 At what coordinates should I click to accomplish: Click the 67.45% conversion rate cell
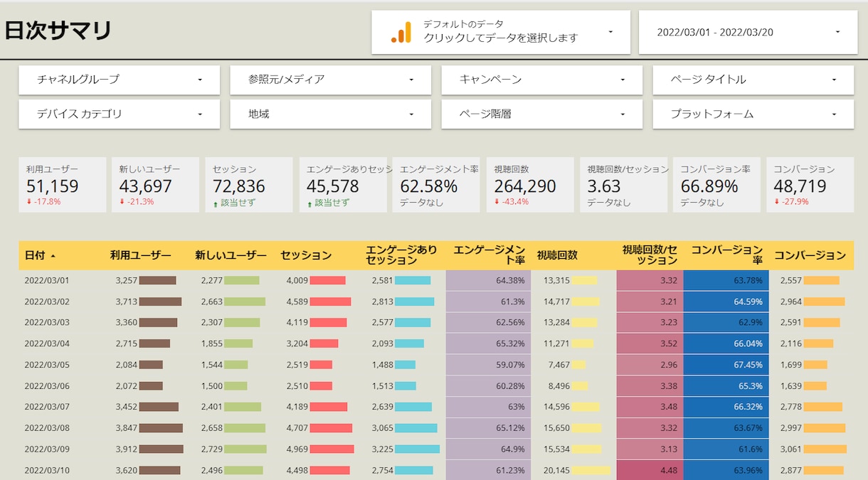(x=726, y=365)
